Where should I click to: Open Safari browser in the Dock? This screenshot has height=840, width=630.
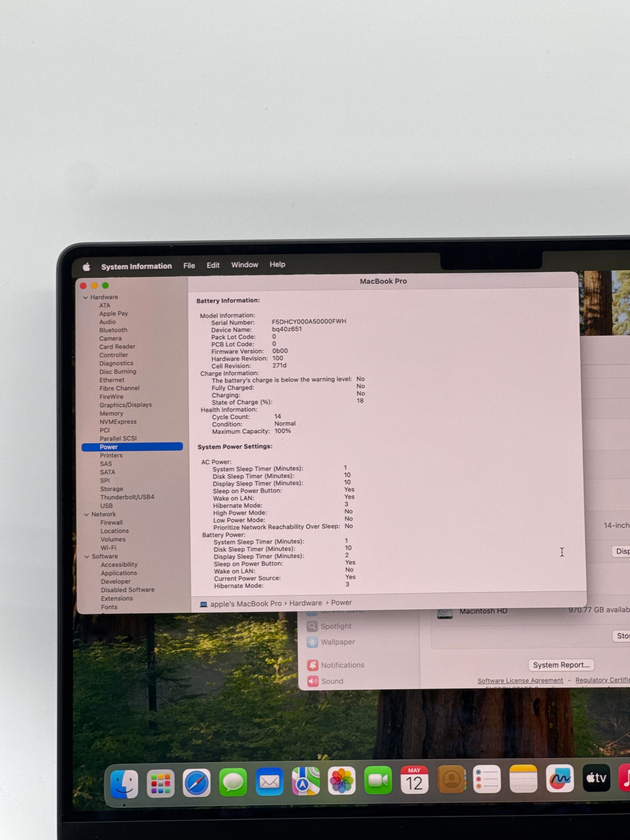197,783
